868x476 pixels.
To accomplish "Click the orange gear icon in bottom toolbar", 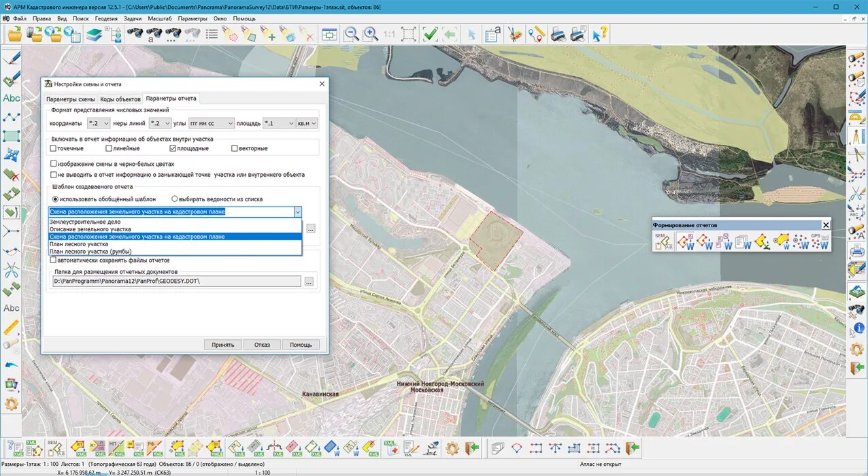I will pos(452,447).
